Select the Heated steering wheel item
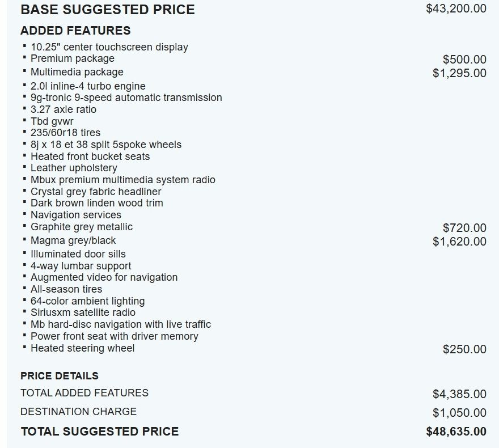499x448 pixels. [82, 348]
